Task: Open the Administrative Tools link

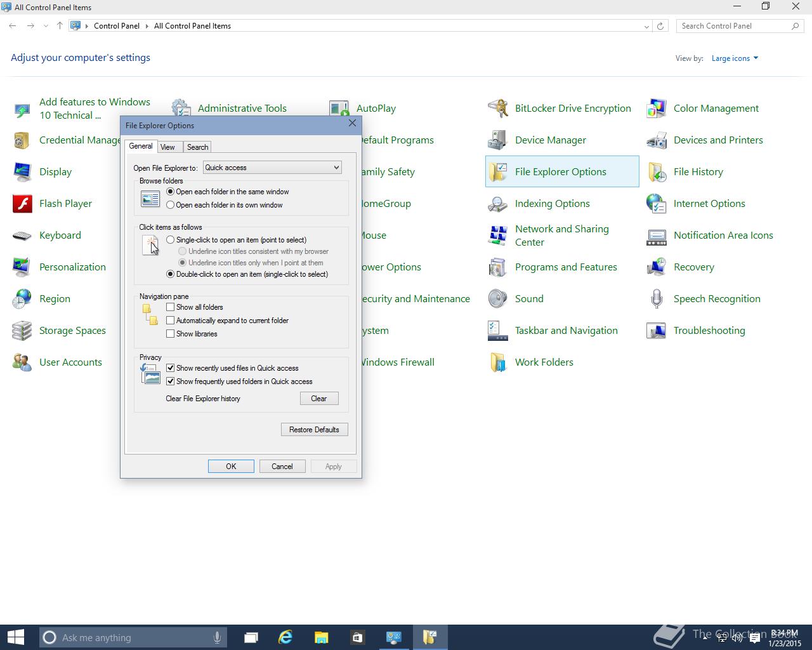Action: click(x=242, y=109)
